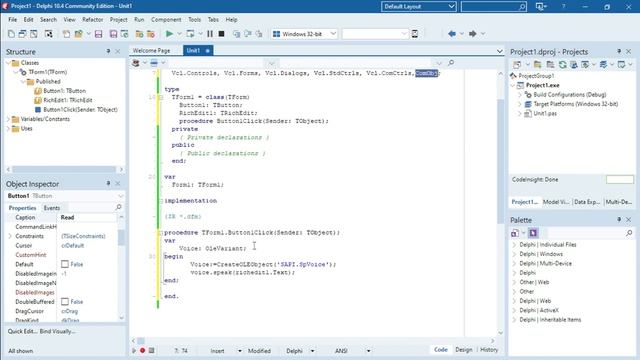Click the Run Until Return debug icon
Screen dimensions: 640x360
(x=259, y=34)
